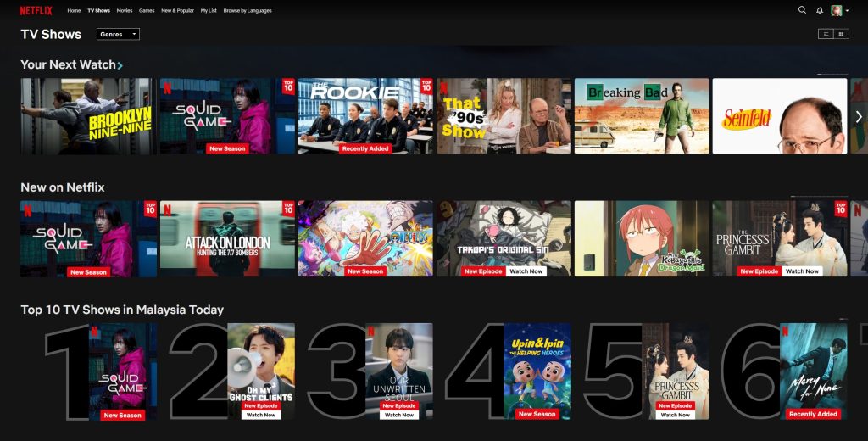The width and height of the screenshot is (868, 441).
Task: Click Netflix N logo on Mercy for None
Action: coord(785,332)
